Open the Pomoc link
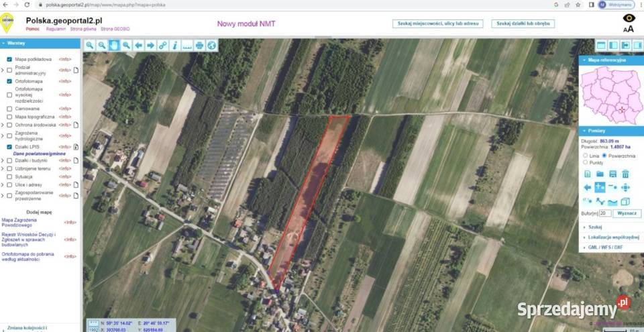This screenshot has height=332, width=644. click(32, 29)
